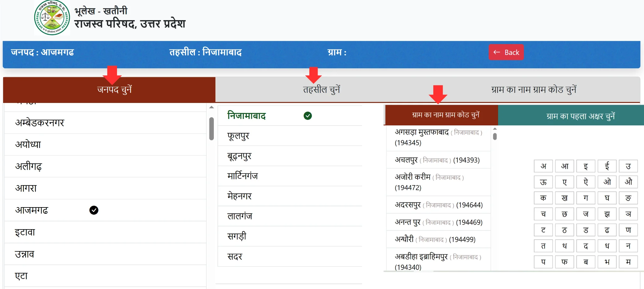Filter villages by letter ओ

click(x=607, y=182)
